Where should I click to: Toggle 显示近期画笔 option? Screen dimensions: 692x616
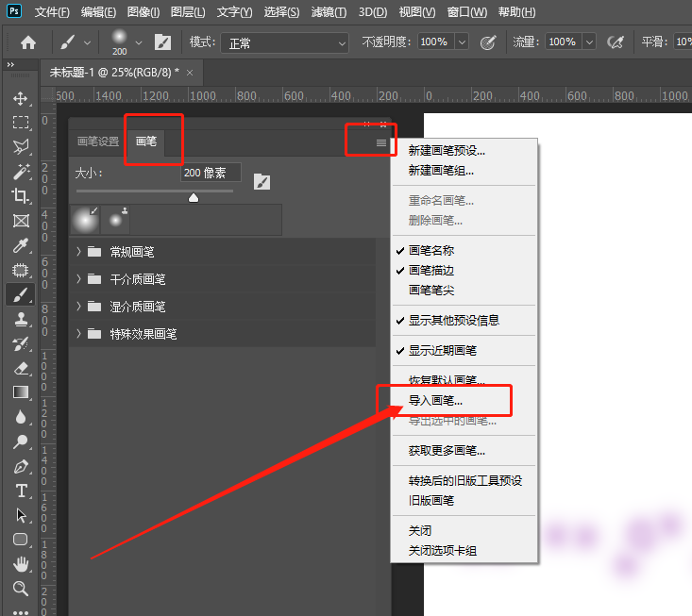[442, 351]
